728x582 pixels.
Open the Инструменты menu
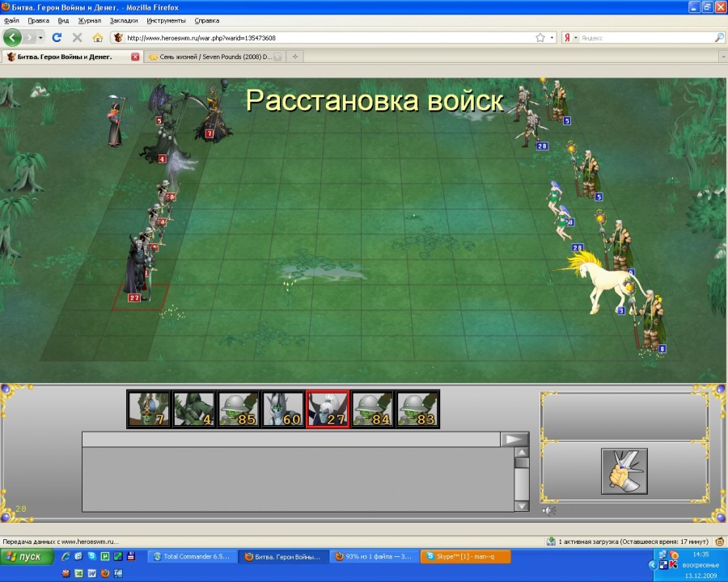tap(166, 20)
